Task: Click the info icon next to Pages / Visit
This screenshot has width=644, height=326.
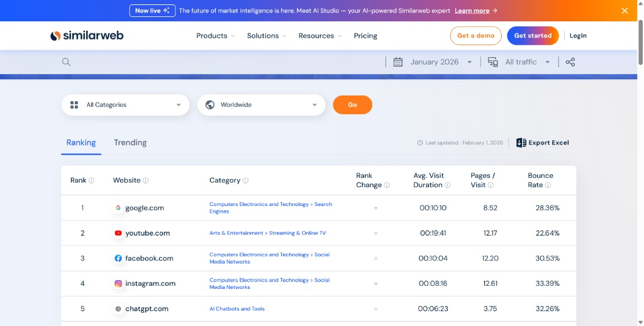Action: tap(491, 185)
